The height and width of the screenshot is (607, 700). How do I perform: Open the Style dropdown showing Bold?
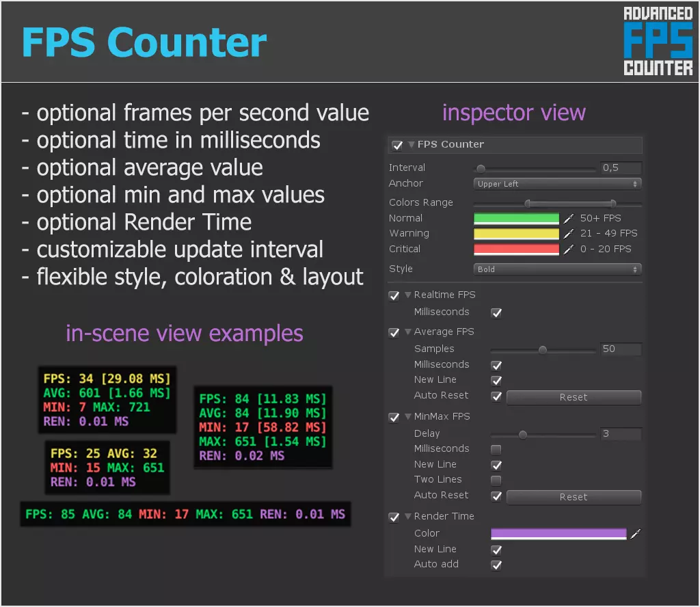(x=557, y=269)
